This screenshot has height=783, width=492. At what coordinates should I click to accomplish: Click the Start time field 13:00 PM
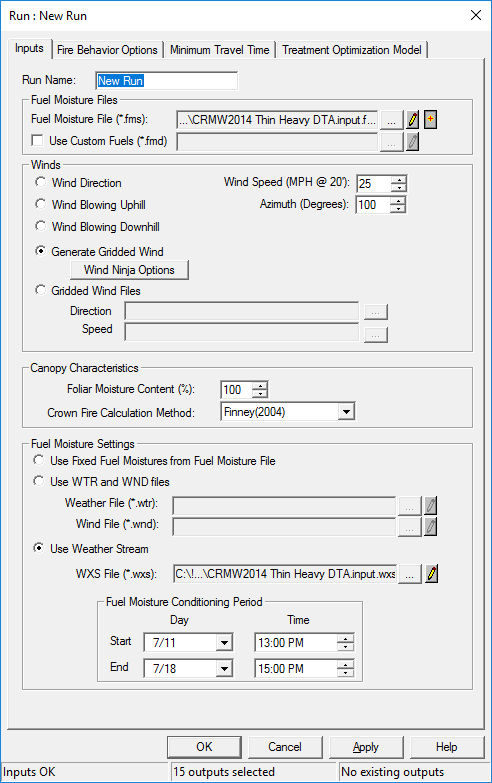[x=296, y=643]
